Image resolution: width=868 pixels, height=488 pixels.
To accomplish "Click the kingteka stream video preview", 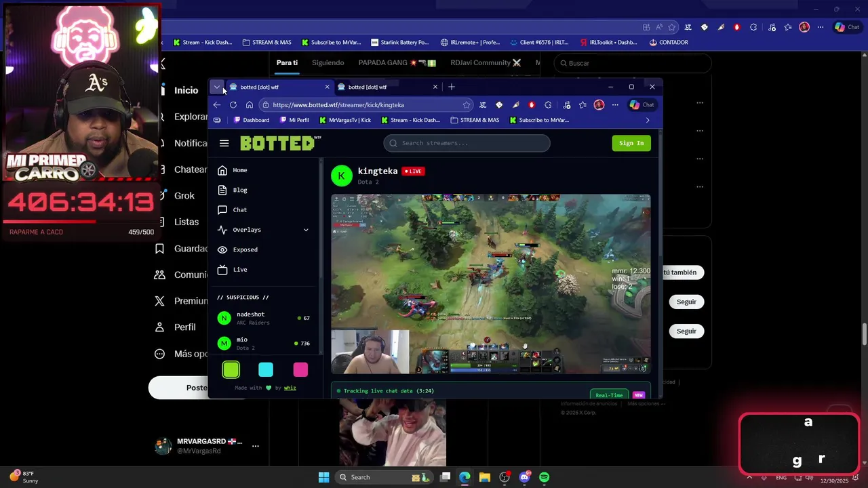I will pyautogui.click(x=491, y=284).
